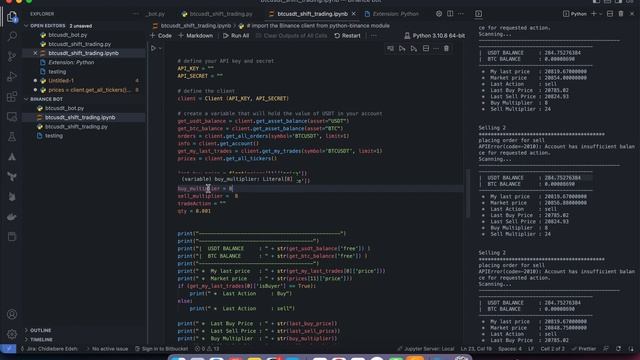The width and height of the screenshot is (640, 360).
Task: Kill the terminal with the trash icon
Action: click(621, 13)
